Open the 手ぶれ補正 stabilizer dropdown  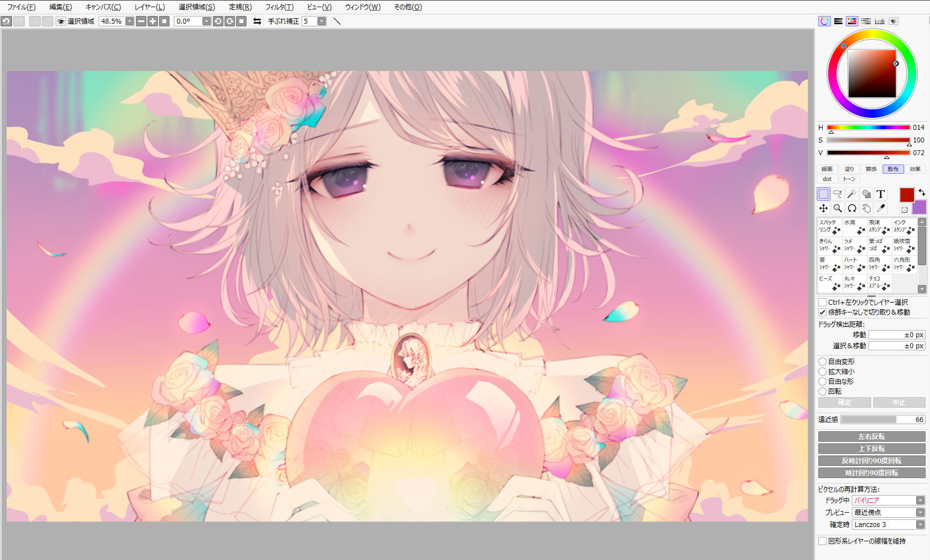pos(322,21)
